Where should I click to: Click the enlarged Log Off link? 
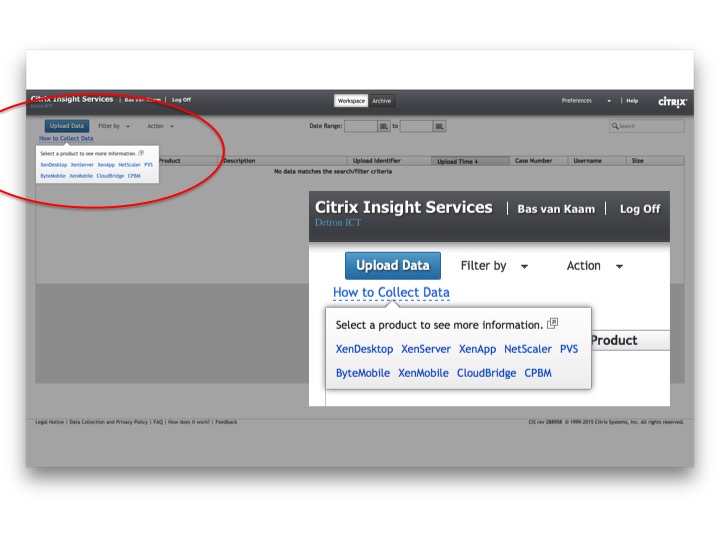point(640,209)
